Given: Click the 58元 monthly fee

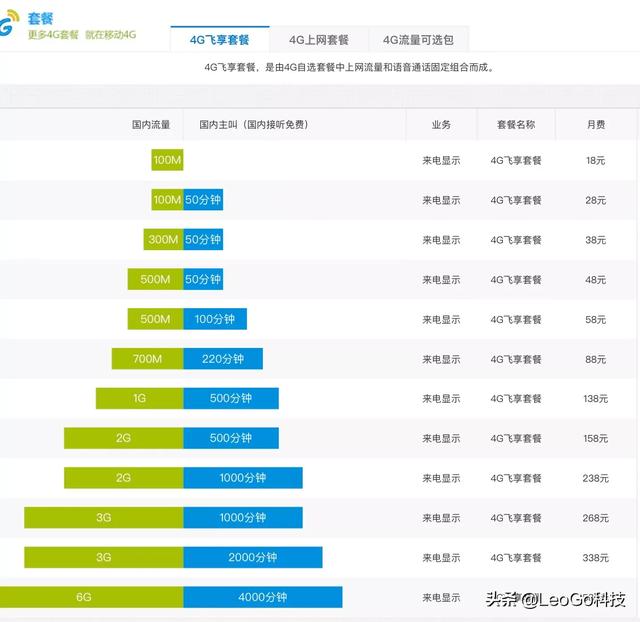Looking at the screenshot, I should coord(596,320).
